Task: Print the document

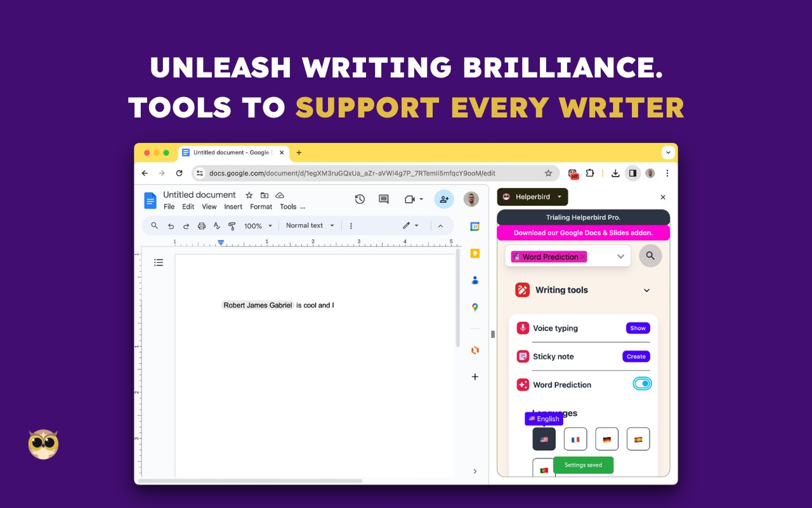Action: 202,226
